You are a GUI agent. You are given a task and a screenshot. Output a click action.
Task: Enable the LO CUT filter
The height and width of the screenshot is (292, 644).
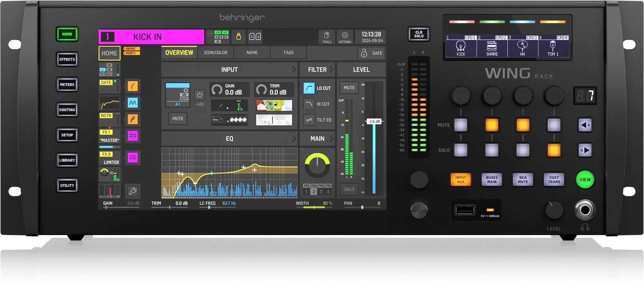click(x=309, y=88)
